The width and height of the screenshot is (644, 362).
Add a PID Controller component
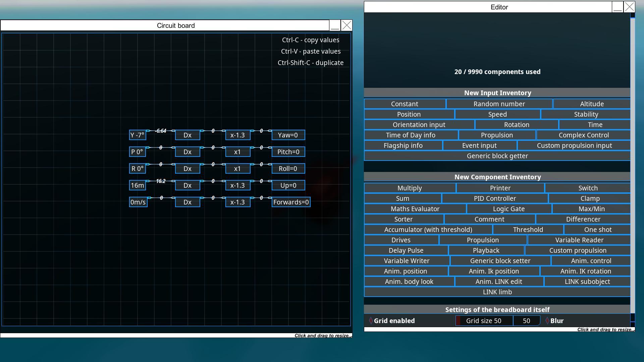pos(495,198)
